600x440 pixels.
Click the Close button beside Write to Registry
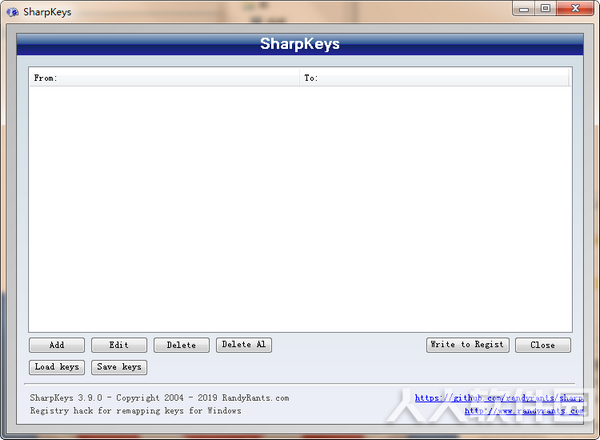click(543, 345)
